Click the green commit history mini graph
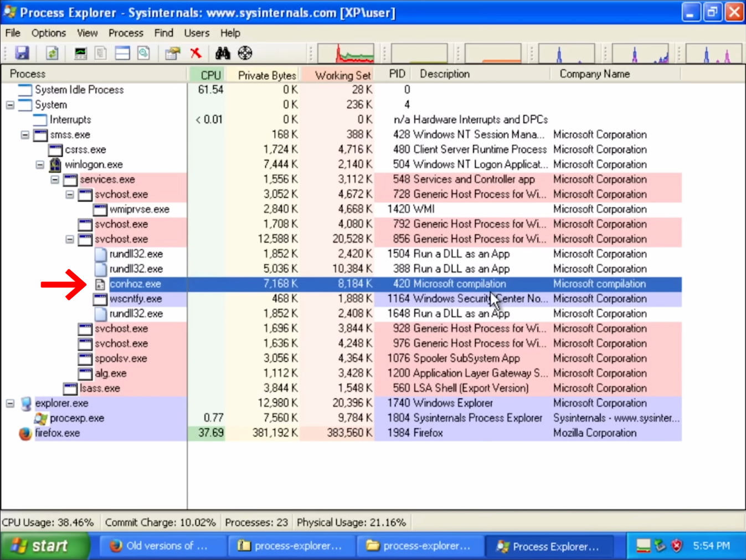746x560 pixels. click(420, 54)
